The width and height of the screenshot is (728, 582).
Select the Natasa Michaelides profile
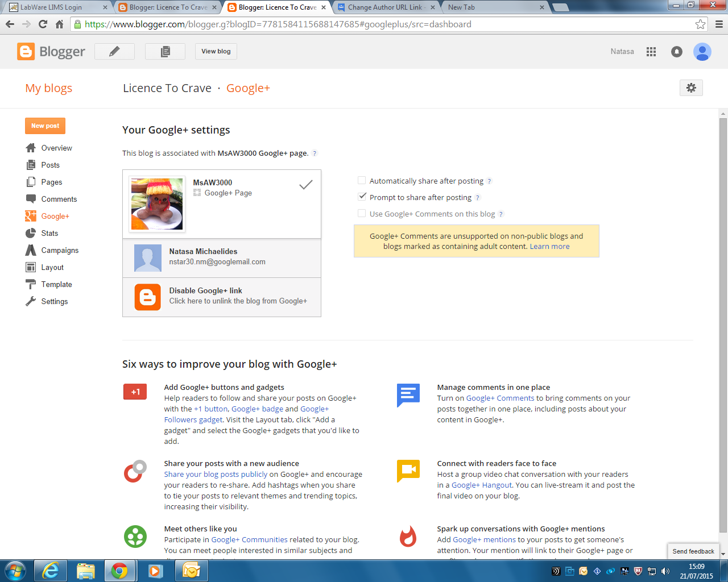pyautogui.click(x=222, y=258)
